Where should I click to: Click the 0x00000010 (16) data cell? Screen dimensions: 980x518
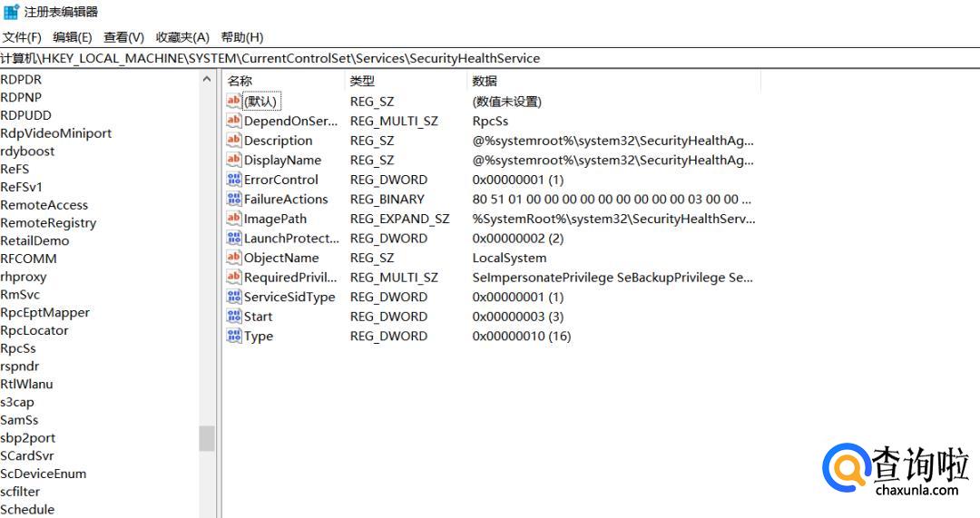pyautogui.click(x=522, y=337)
